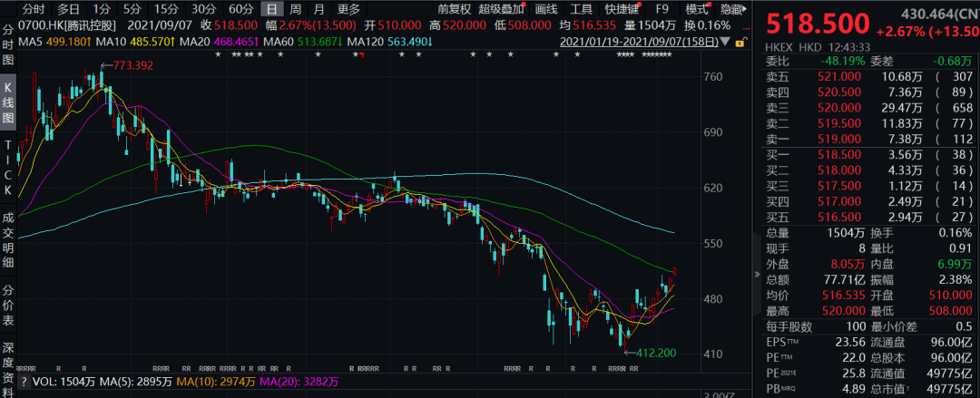The width and height of the screenshot is (980, 398).
Task: Open the 模式 mode menu
Action: (x=696, y=9)
